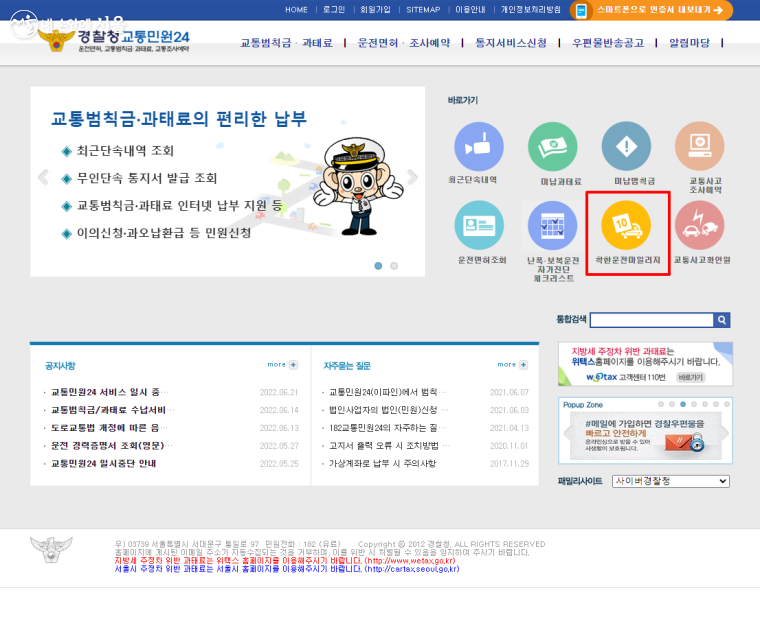Click 로그인 link in top bar
The width and height of the screenshot is (760, 643).
pyautogui.click(x=334, y=10)
